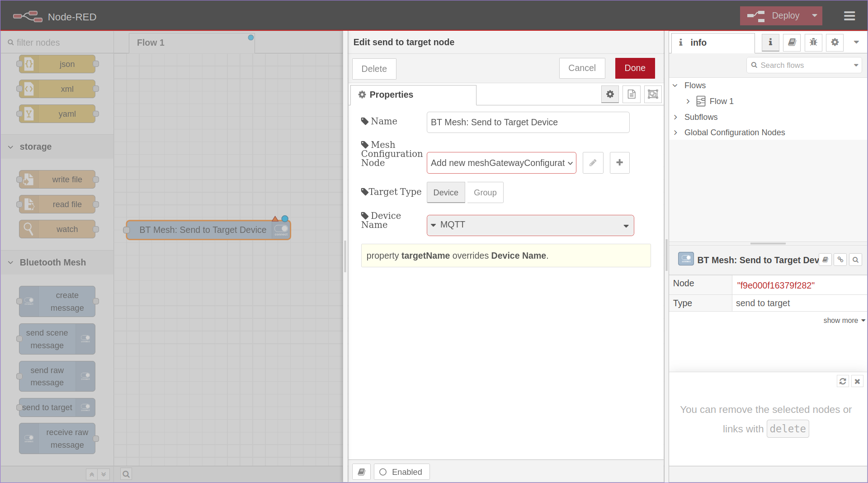The width and height of the screenshot is (868, 483).
Task: Open node description document icon
Action: tap(632, 95)
